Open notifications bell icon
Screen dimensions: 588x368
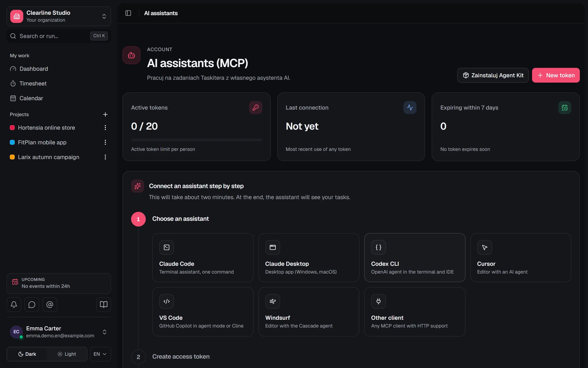click(14, 304)
